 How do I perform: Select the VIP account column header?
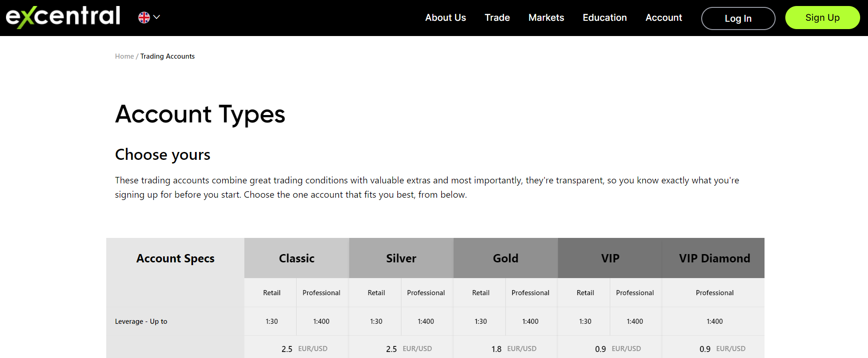coord(610,258)
